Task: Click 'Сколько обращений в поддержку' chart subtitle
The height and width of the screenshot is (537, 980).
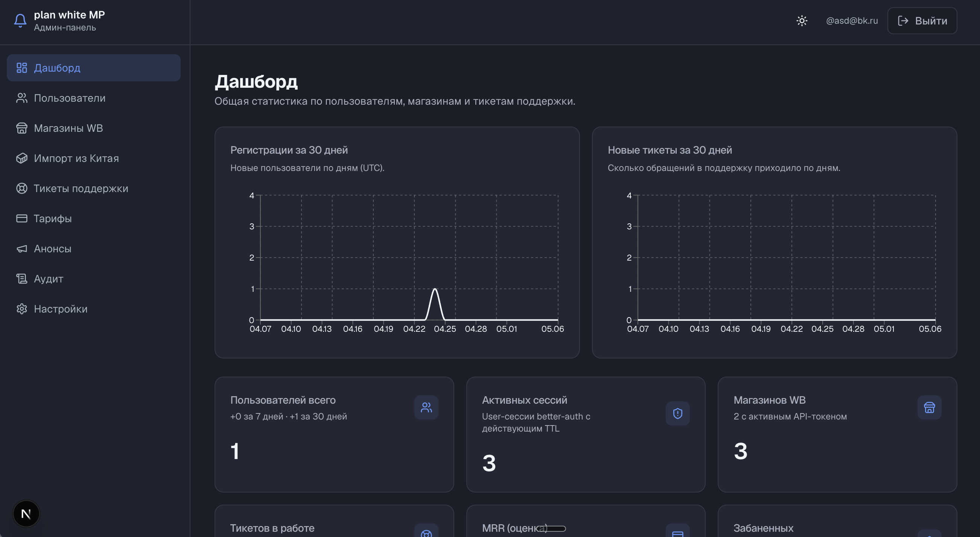Action: [x=724, y=168]
